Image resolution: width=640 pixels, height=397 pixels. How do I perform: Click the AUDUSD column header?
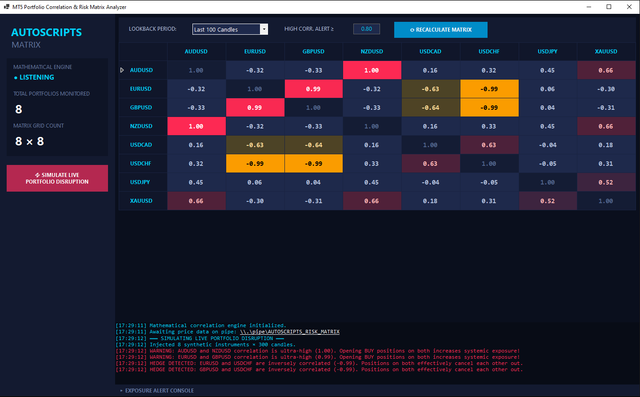pos(196,51)
